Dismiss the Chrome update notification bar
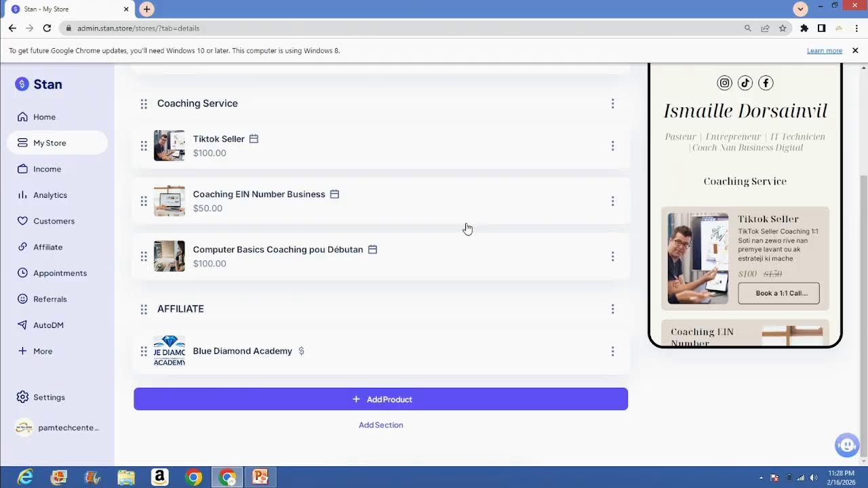This screenshot has height=488, width=868. [x=855, y=51]
